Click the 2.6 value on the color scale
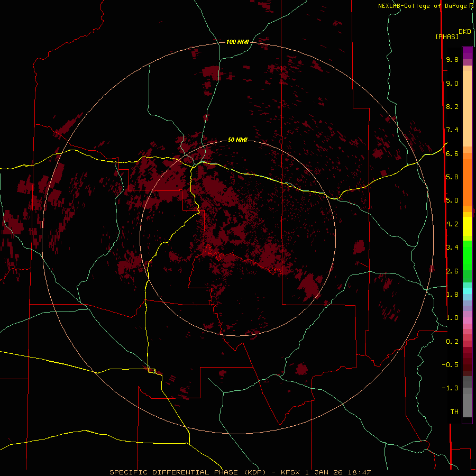The height and width of the screenshot is (476, 476). coord(452,271)
